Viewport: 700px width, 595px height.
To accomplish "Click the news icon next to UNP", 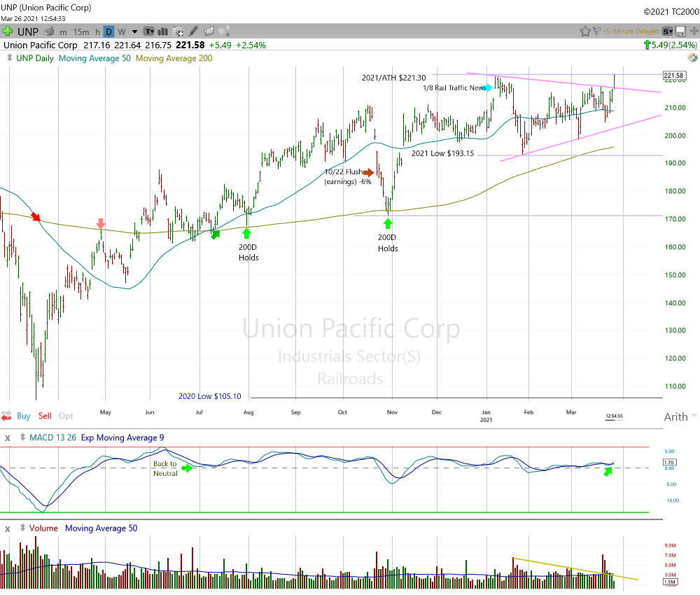I will point(49,31).
